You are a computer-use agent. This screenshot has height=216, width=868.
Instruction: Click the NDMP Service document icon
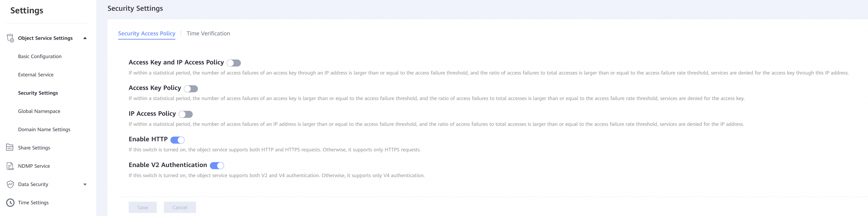10,166
